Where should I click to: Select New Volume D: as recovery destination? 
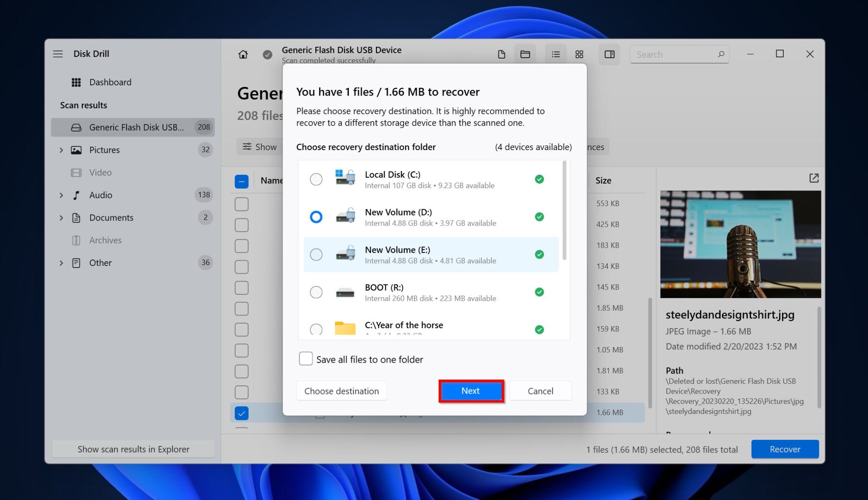(315, 217)
